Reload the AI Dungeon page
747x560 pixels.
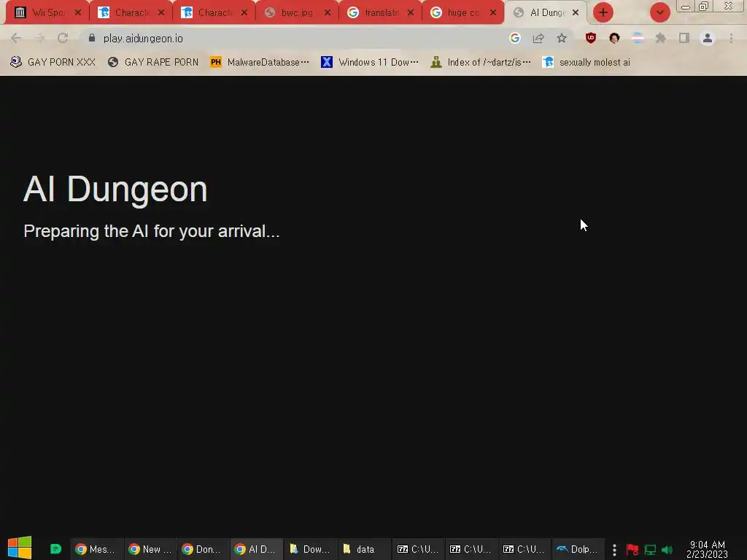63,38
